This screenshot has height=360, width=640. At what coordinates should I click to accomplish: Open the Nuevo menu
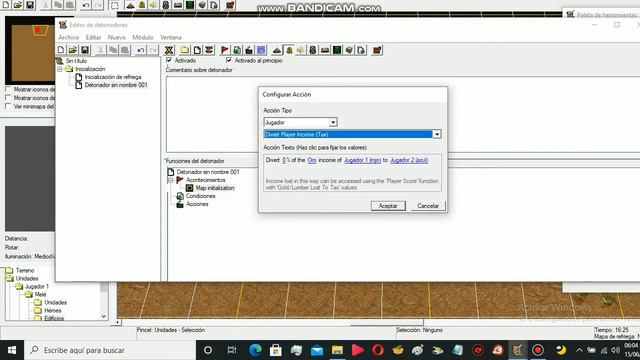pyautogui.click(x=117, y=37)
